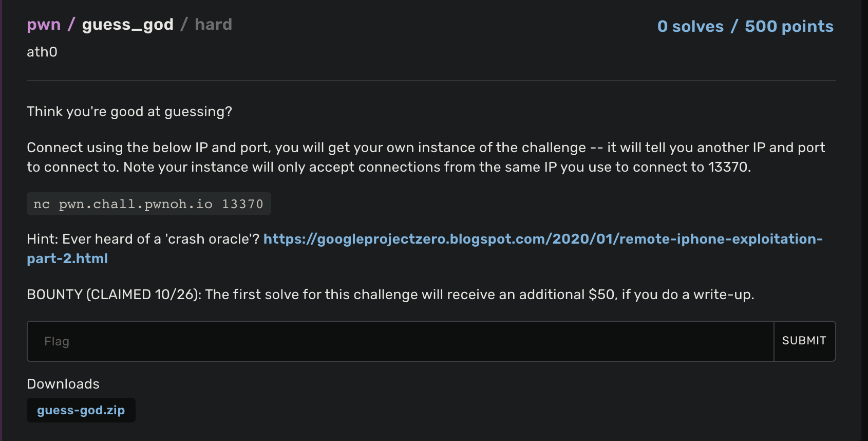The image size is (868, 441).
Task: Click the 500 points label
Action: click(789, 26)
